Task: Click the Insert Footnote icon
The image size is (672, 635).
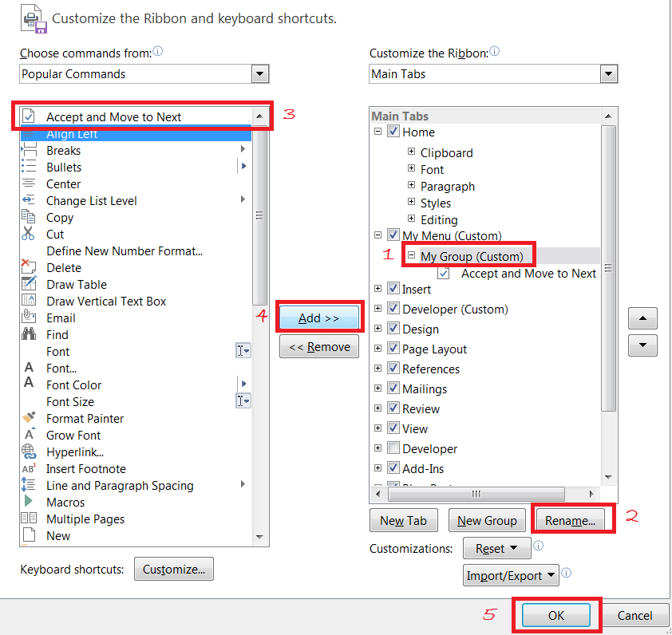Action: [29, 468]
